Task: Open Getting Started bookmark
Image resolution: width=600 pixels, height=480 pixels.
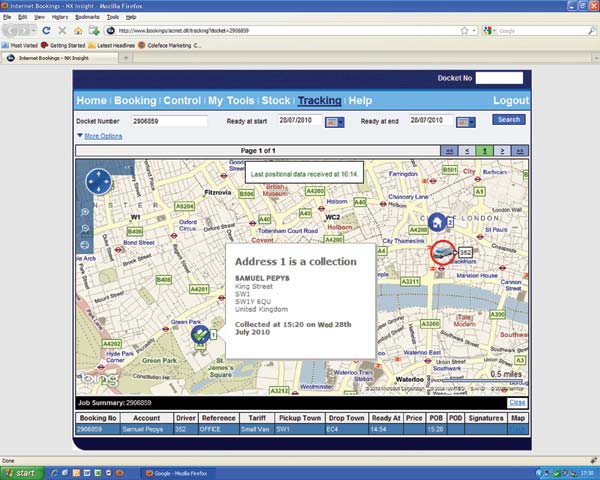Action: tap(63, 45)
